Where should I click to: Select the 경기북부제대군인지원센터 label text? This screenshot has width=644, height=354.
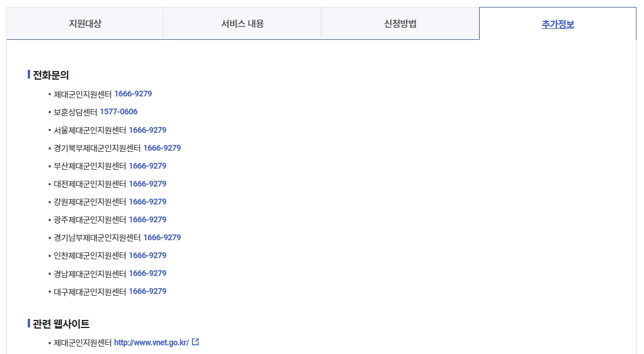(x=97, y=148)
